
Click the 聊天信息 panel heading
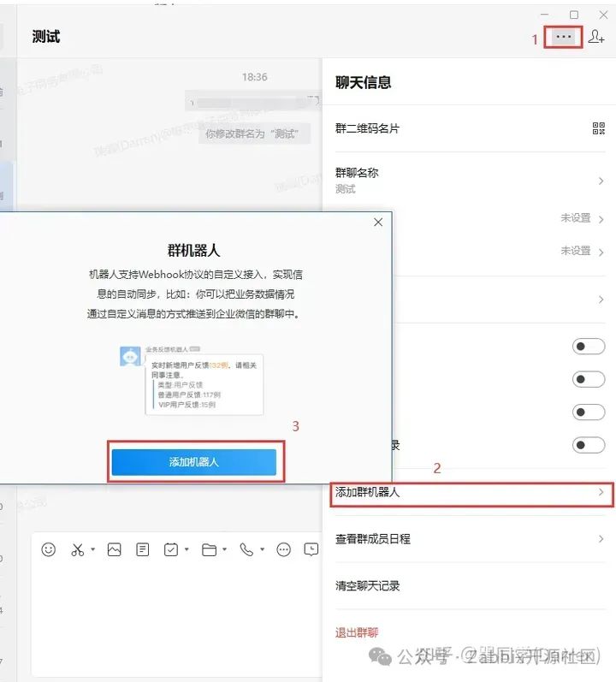tap(363, 83)
